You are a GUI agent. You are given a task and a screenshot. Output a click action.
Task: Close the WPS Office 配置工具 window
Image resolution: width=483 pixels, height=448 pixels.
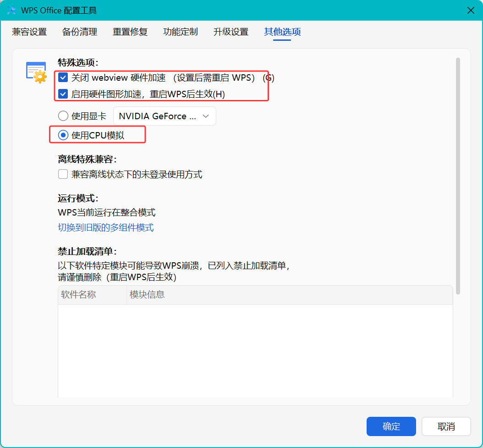pyautogui.click(x=471, y=11)
